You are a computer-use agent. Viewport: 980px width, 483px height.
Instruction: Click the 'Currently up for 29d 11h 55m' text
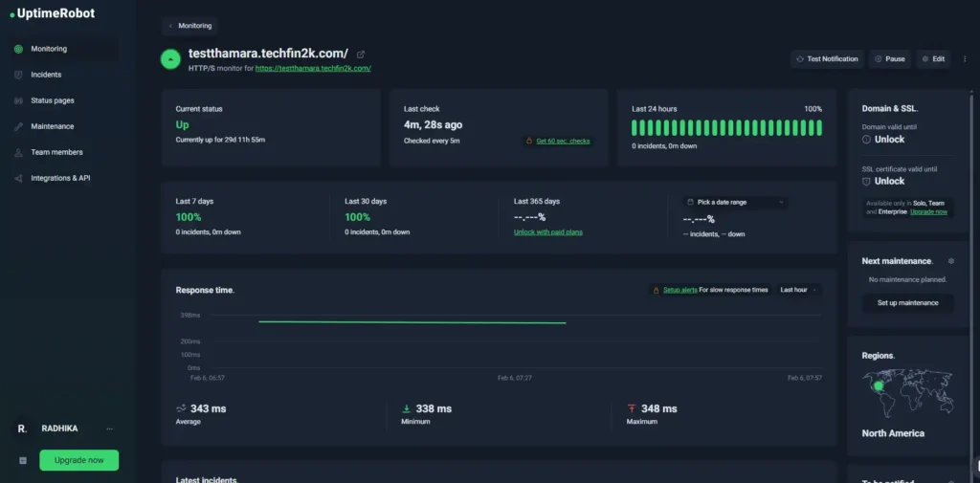220,140
